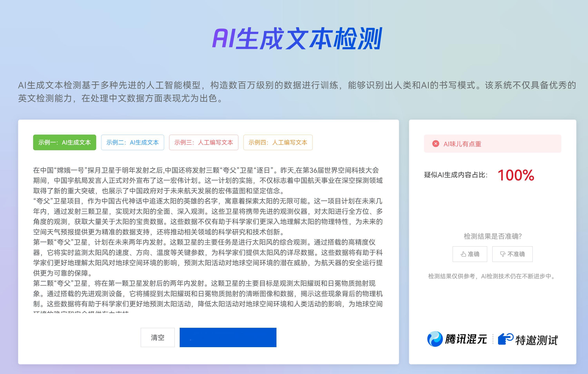Mark result as 准确
Screen dimensions: 588x374
[470, 254]
